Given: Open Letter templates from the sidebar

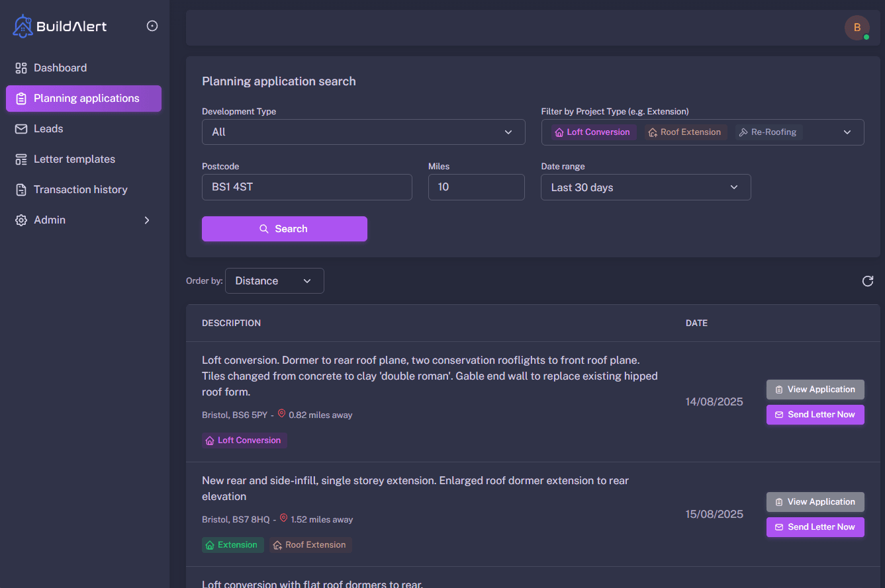Looking at the screenshot, I should (74, 159).
